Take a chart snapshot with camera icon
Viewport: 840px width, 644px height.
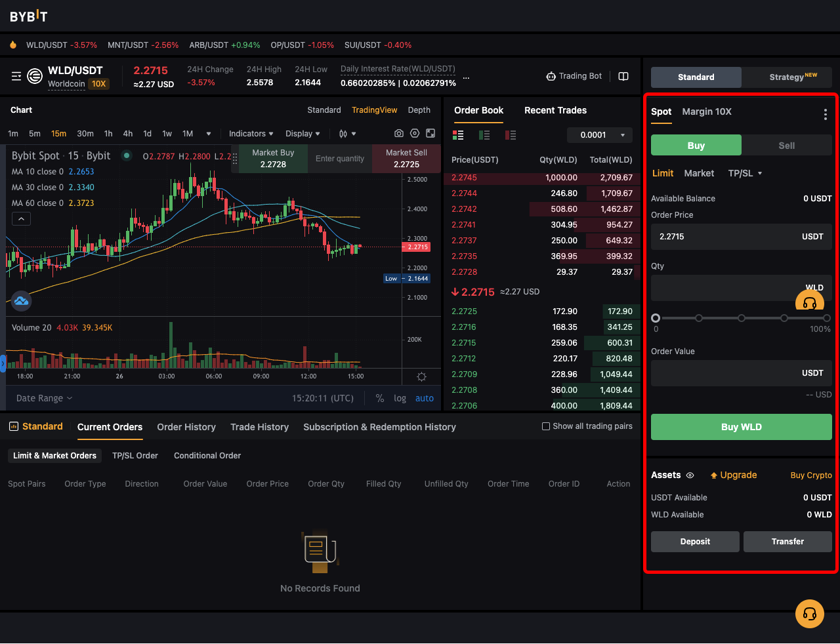(x=398, y=133)
